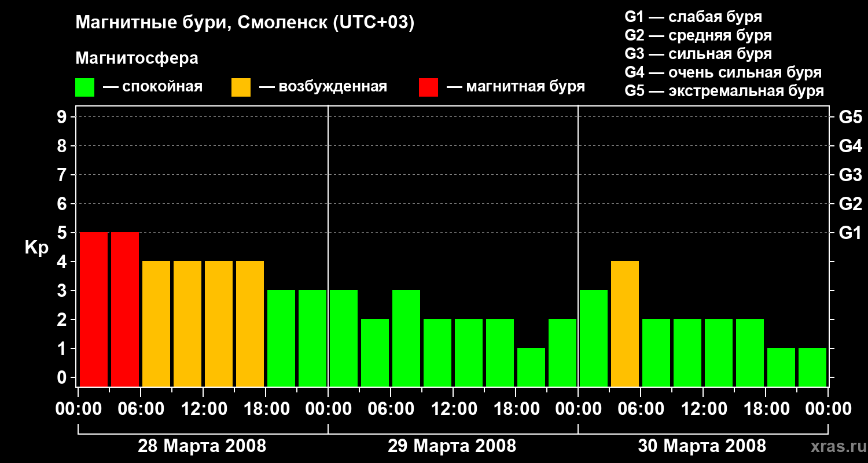
Task: Click the red 'магнитная буря' legend swatch
Action: 428,87
